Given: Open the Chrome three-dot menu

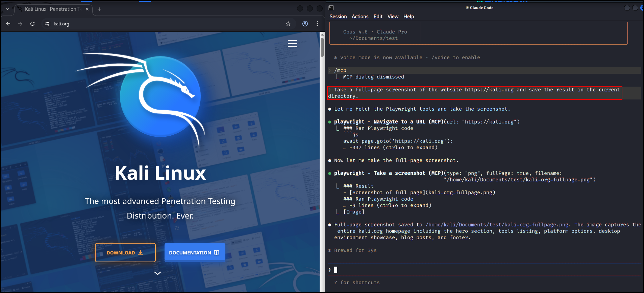Looking at the screenshot, I should 317,24.
